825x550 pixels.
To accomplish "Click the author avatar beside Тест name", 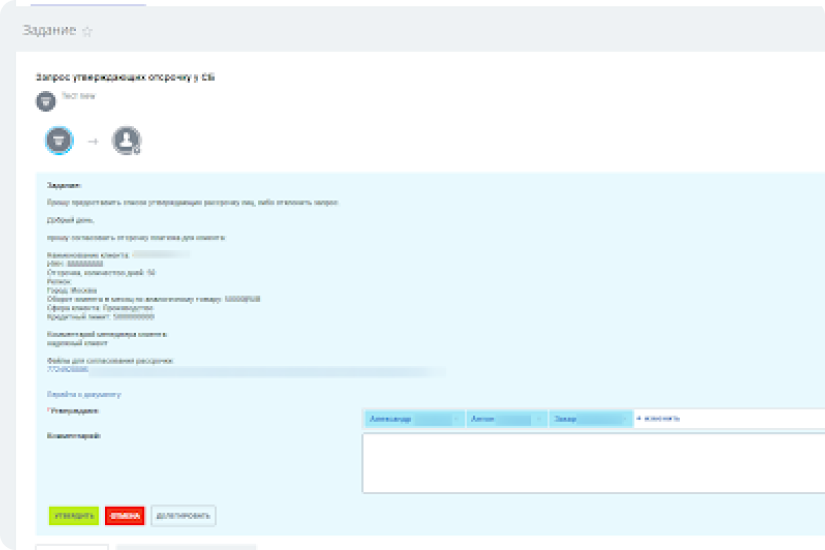I will click(x=45, y=101).
